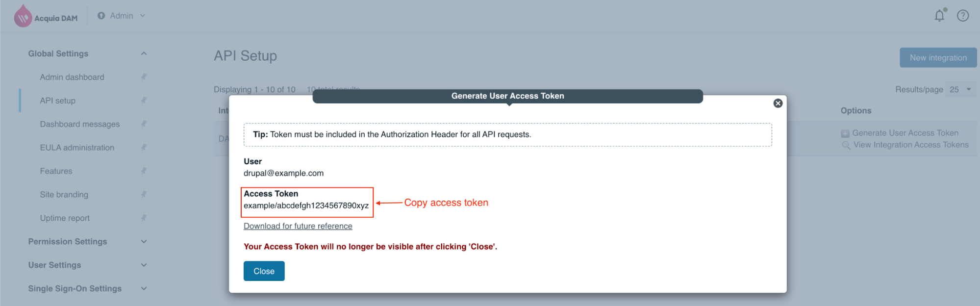Pin the API setup item

pos(144,101)
